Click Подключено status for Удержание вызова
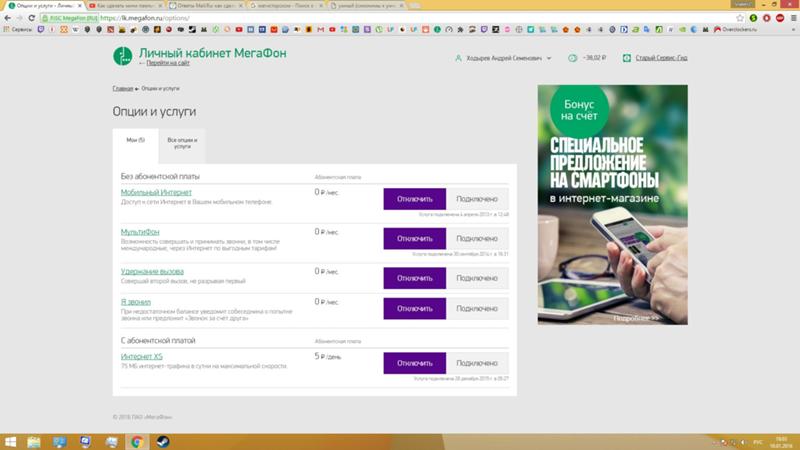This screenshot has height=450, width=800. (x=477, y=278)
